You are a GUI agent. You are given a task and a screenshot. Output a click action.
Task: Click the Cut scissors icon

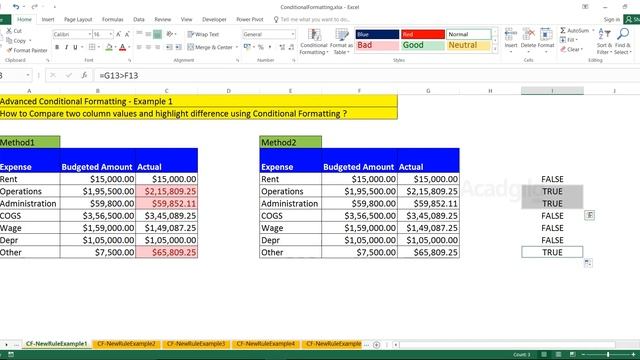tap(9, 31)
